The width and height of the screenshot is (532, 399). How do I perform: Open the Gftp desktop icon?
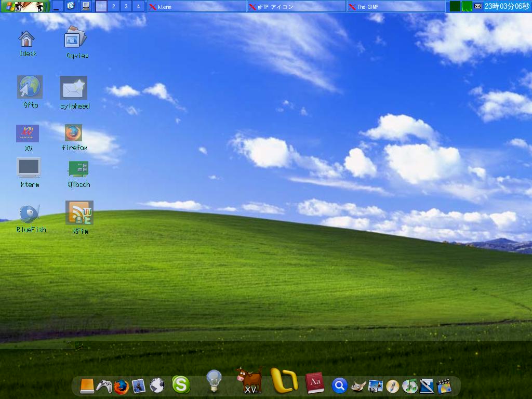click(x=30, y=87)
